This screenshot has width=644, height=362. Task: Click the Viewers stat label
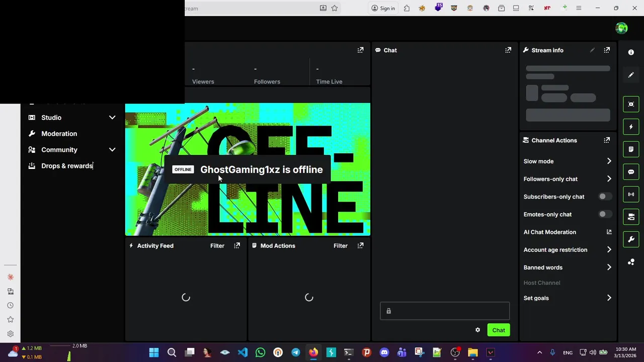203,81
